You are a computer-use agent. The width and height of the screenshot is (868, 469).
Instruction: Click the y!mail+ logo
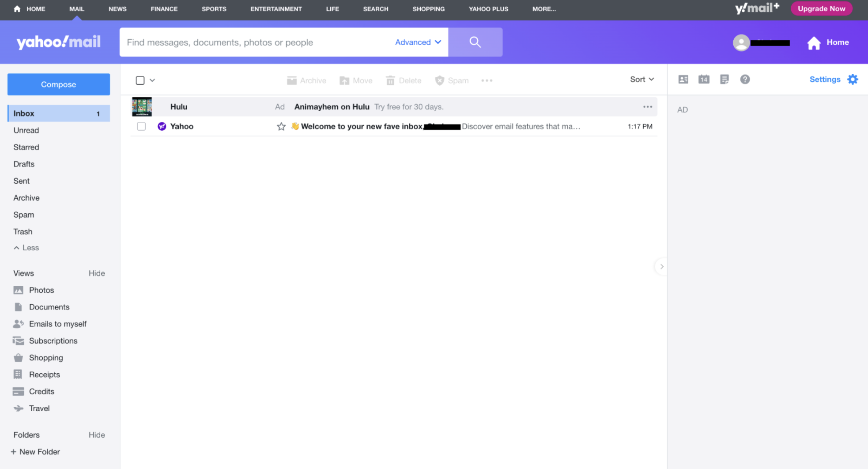click(x=757, y=8)
